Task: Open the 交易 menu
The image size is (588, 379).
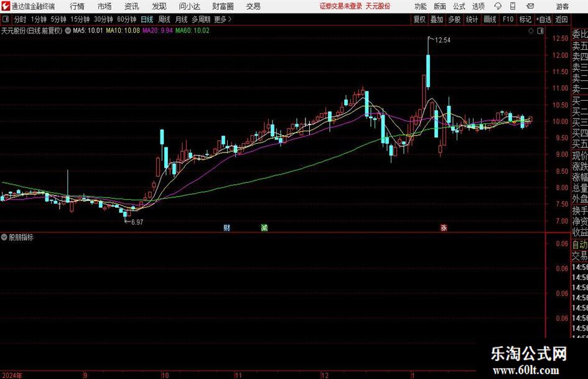Action: [253, 6]
